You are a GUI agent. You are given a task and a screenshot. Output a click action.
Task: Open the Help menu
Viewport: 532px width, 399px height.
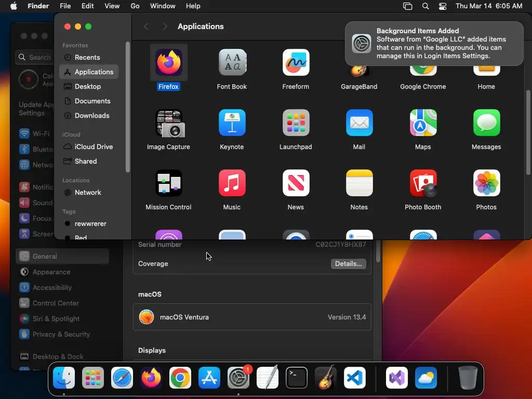pyautogui.click(x=193, y=6)
